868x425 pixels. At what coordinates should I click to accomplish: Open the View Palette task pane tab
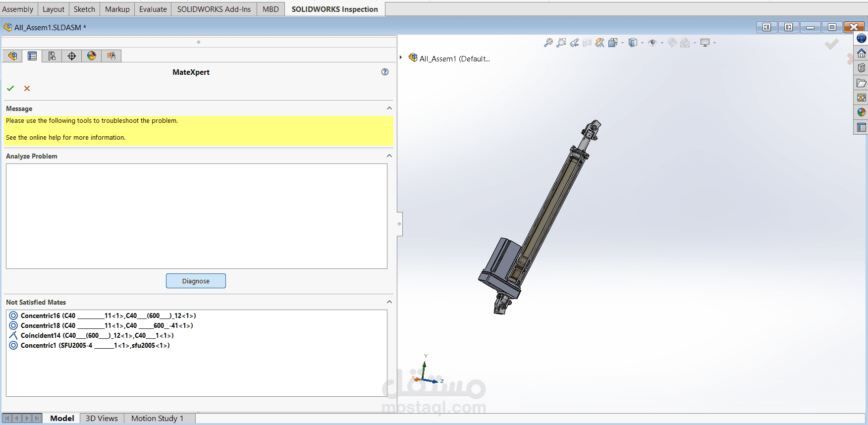[x=862, y=98]
